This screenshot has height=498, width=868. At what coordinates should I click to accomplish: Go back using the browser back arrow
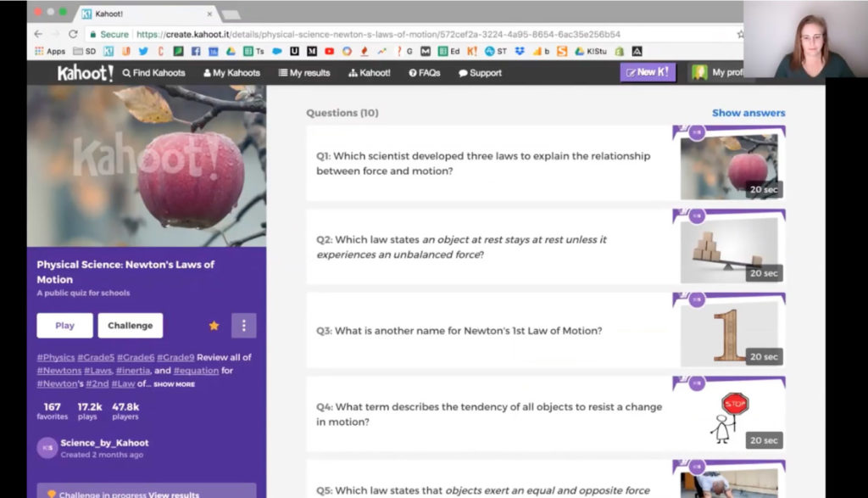pos(38,34)
